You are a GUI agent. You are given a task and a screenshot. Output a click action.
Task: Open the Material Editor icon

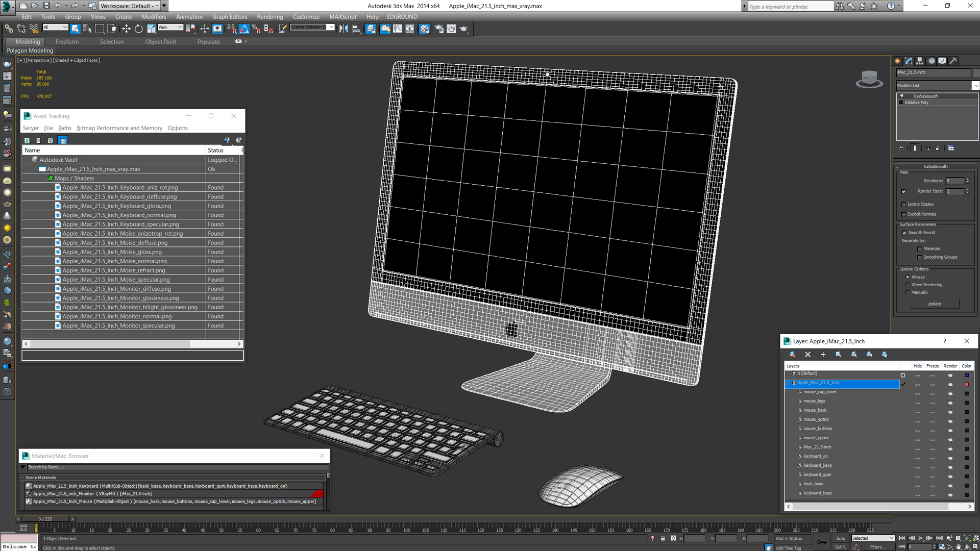(424, 29)
